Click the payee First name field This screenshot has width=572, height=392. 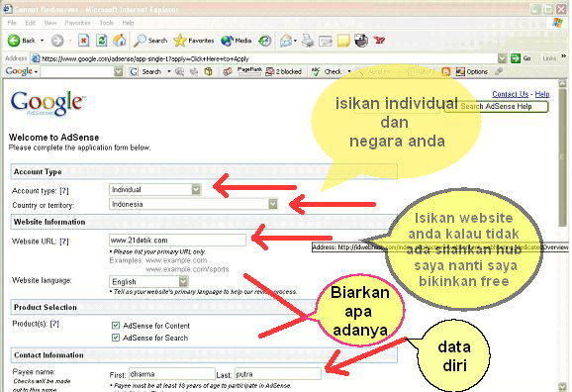tap(171, 374)
